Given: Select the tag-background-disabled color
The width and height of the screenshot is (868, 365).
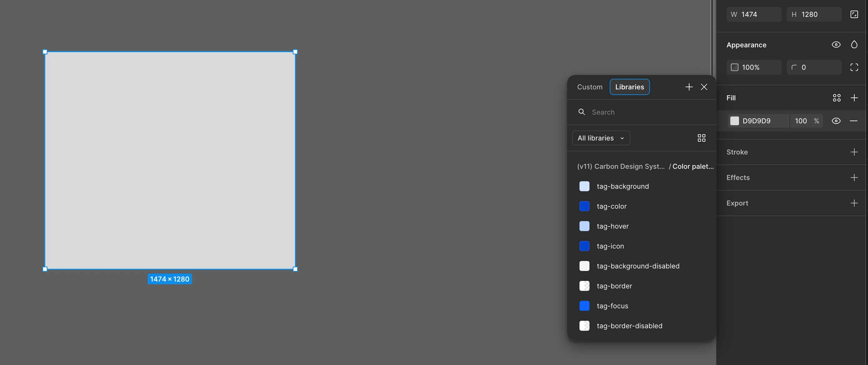Looking at the screenshot, I should click(641, 266).
